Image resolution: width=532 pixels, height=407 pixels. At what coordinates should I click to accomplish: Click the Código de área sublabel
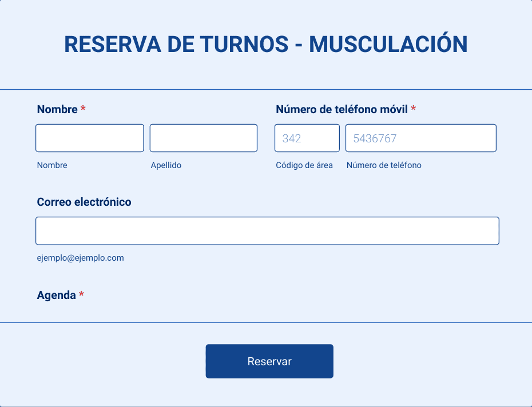click(x=304, y=165)
